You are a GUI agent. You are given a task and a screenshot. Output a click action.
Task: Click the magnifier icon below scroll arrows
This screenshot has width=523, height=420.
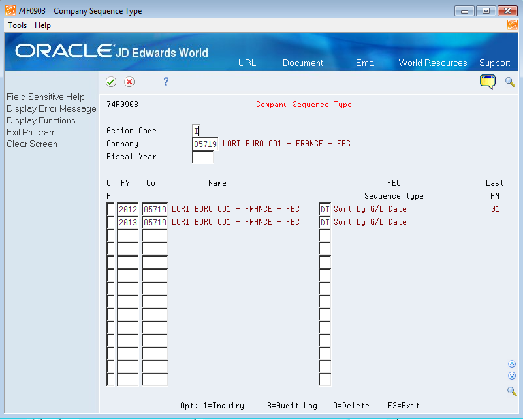(x=512, y=391)
